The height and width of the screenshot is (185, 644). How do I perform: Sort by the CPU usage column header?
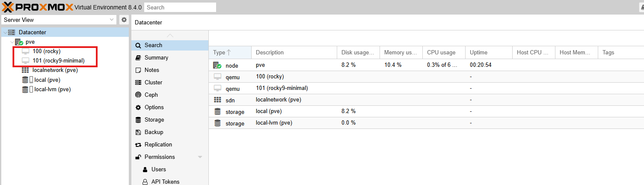pyautogui.click(x=441, y=53)
